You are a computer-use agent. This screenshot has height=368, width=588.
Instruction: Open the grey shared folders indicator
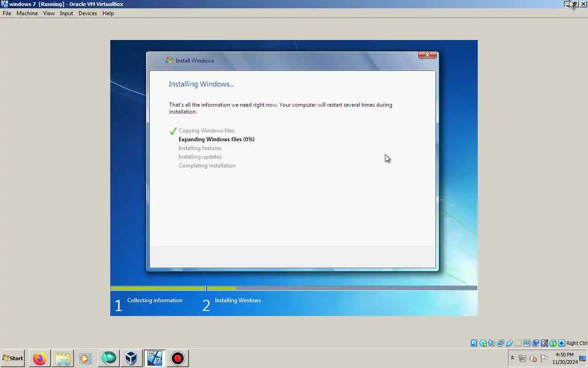click(518, 343)
